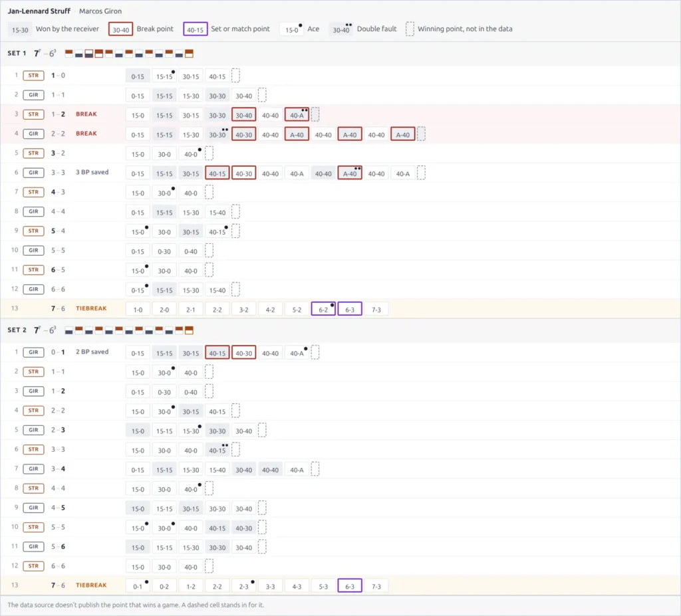The image size is (681, 616).
Task: Click the 15-0 Ace legend sample
Action: coord(291,29)
